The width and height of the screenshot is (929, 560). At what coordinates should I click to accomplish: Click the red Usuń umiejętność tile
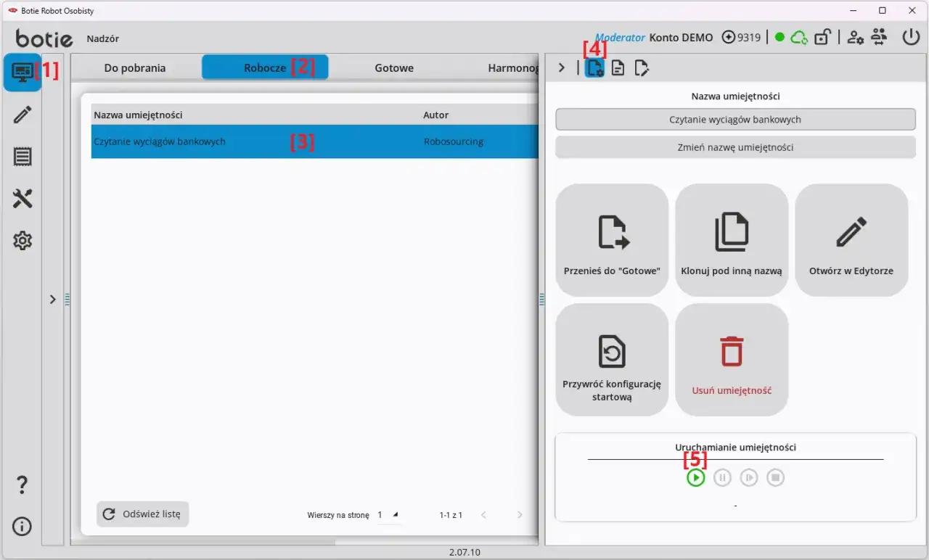click(732, 360)
